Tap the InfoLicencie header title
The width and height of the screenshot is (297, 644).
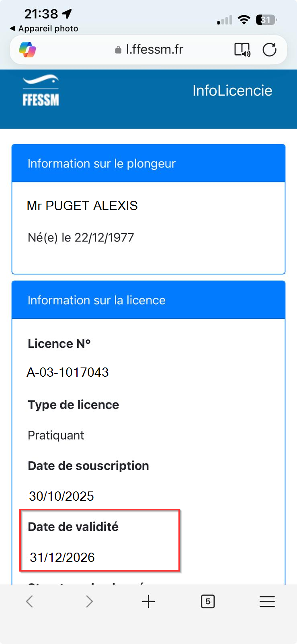(232, 90)
